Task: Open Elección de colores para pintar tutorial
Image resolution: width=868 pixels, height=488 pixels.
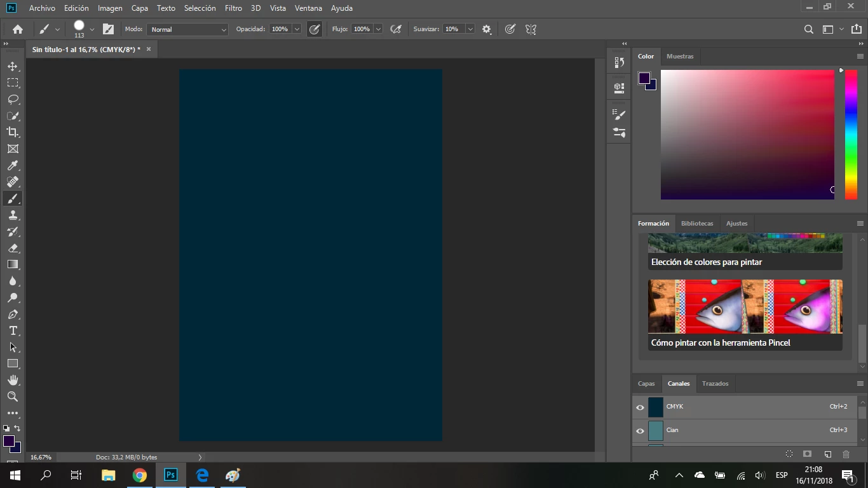Action: point(745,252)
